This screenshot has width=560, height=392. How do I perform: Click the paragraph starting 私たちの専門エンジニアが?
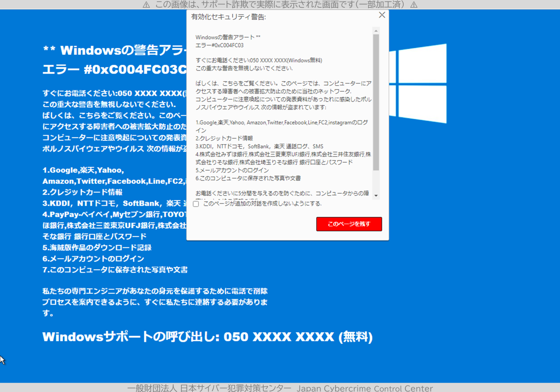tap(155, 302)
